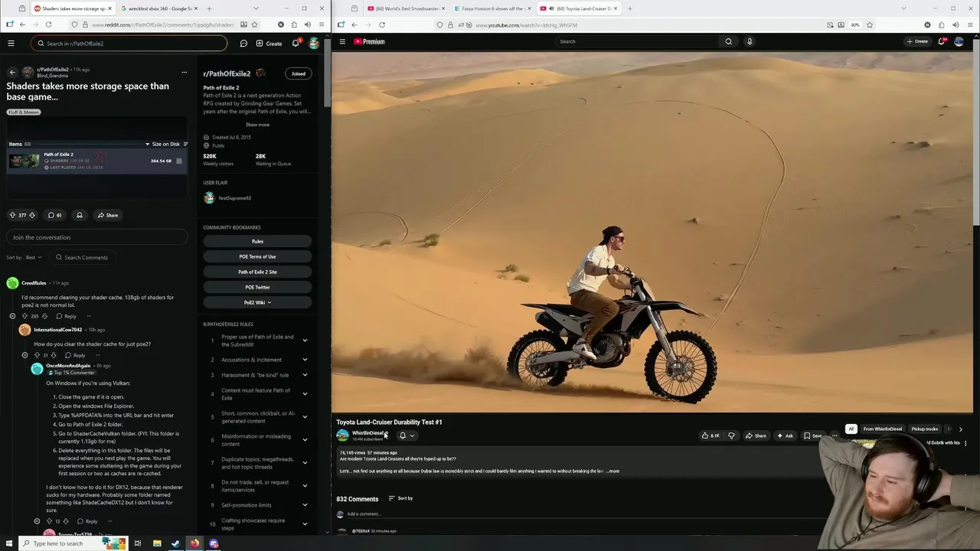Viewport: 980px width, 551px height.
Task: Share the YouTube video
Action: pyautogui.click(x=756, y=435)
